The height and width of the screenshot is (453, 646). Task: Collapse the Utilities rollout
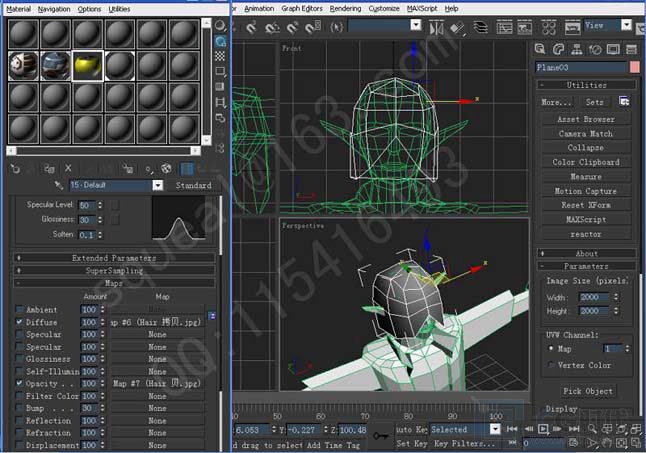tap(586, 85)
